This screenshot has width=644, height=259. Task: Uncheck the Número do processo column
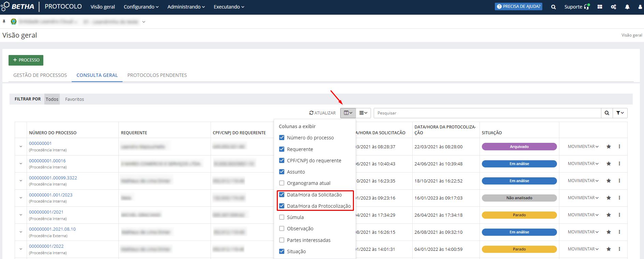click(x=282, y=138)
